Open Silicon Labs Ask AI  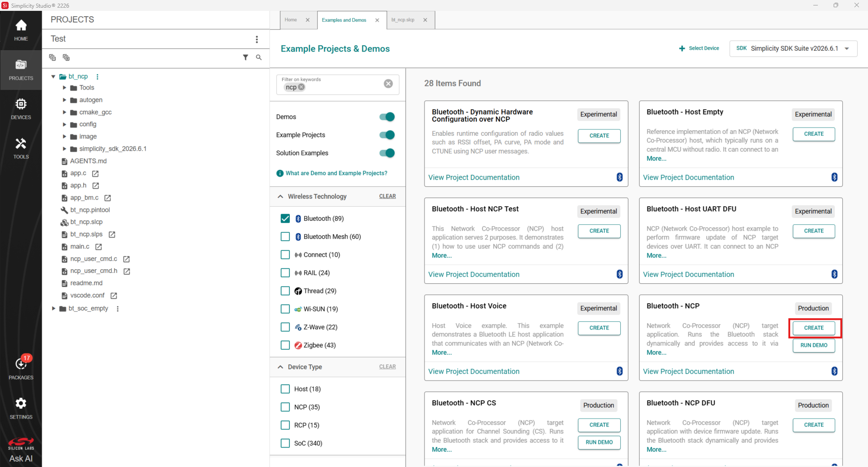pos(21,450)
